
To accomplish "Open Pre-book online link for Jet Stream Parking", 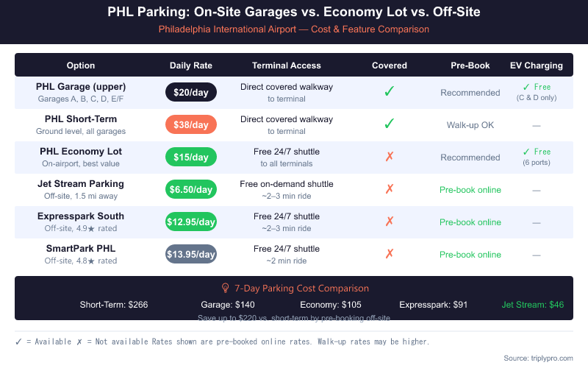I will pos(470,190).
